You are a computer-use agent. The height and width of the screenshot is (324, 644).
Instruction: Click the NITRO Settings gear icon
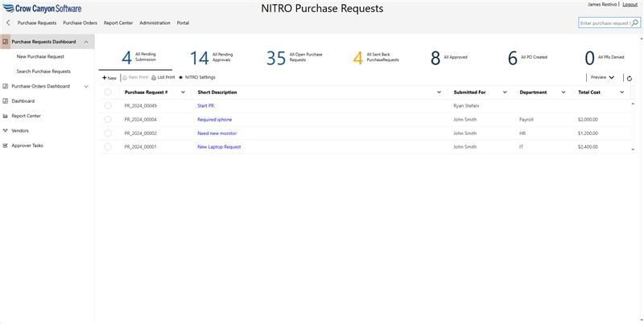[180, 77]
